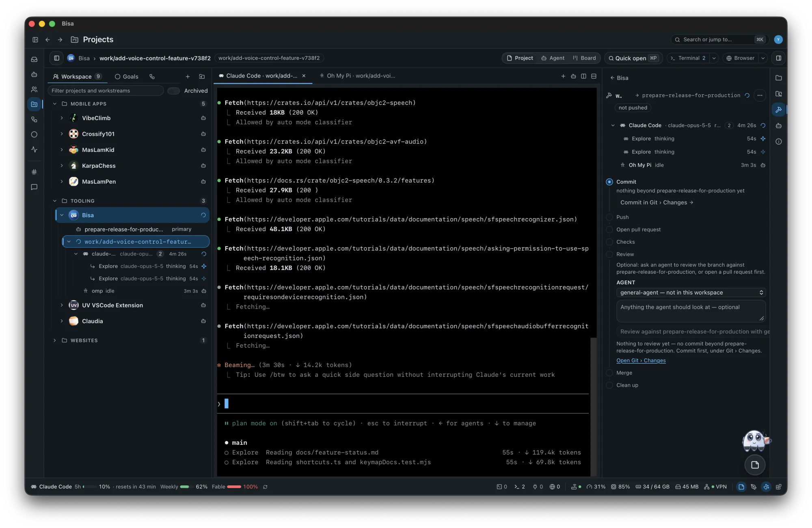Image resolution: width=812 pixels, height=528 pixels.
Task: Click split pane icon in tab bar
Action: [x=583, y=76]
